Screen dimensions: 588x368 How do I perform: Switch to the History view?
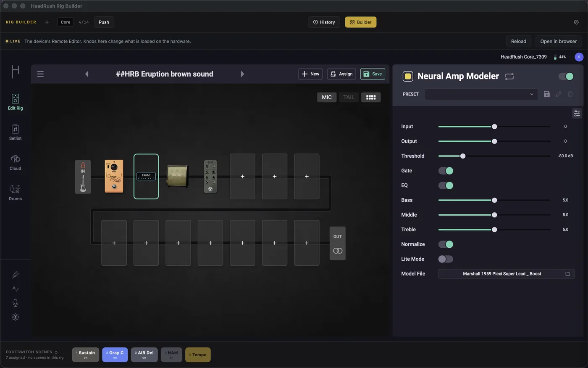(324, 22)
